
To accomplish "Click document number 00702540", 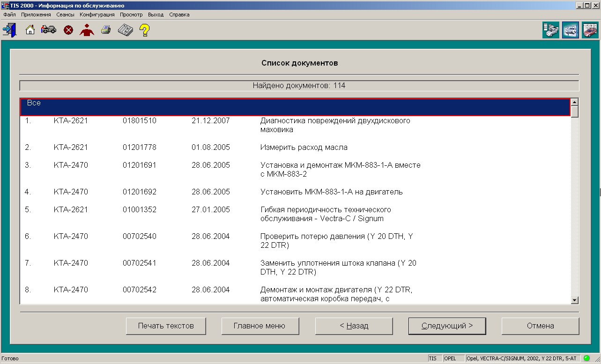I will (x=140, y=237).
